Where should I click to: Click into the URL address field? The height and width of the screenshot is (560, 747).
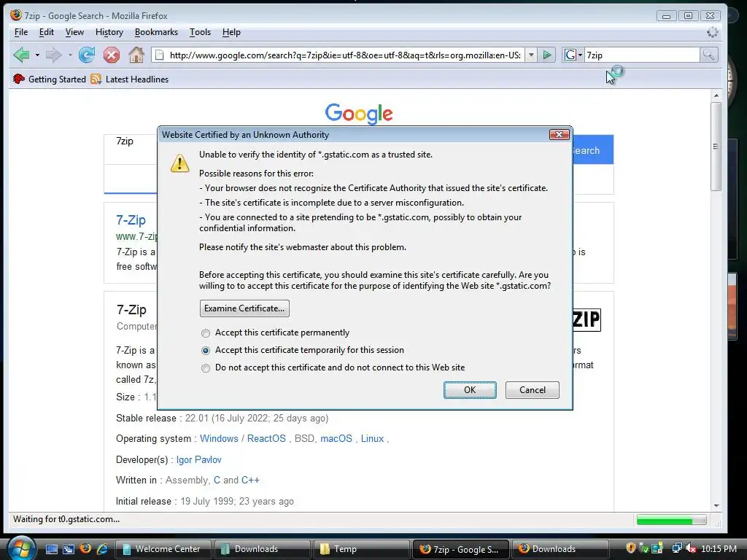pos(345,55)
